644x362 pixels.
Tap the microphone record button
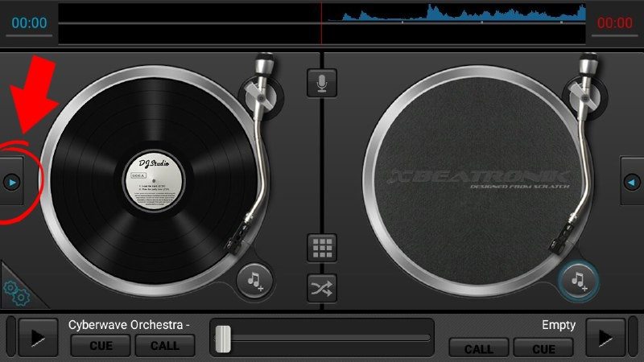coord(322,84)
